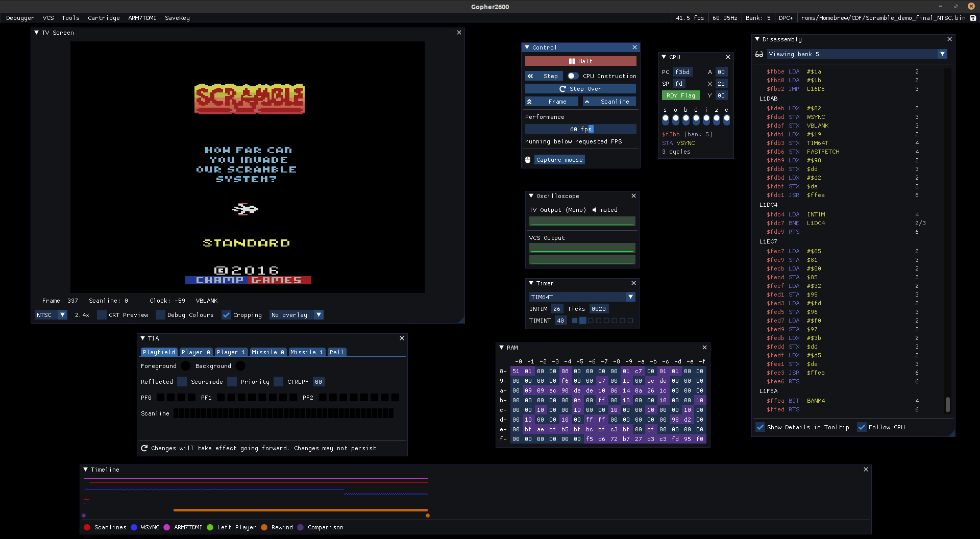The height and width of the screenshot is (539, 980).
Task: Click the mouse icon beside Capture mouse
Action: [x=528, y=160]
